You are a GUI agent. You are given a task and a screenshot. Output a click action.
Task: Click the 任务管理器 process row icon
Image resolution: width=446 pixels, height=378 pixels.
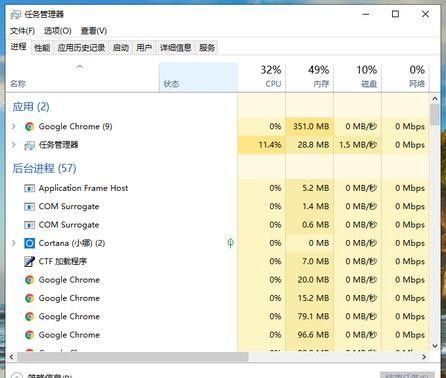(x=29, y=145)
